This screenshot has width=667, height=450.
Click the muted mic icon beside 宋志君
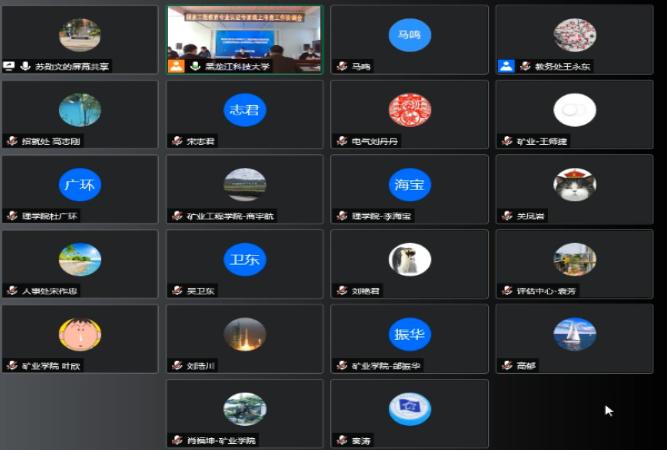(x=176, y=141)
